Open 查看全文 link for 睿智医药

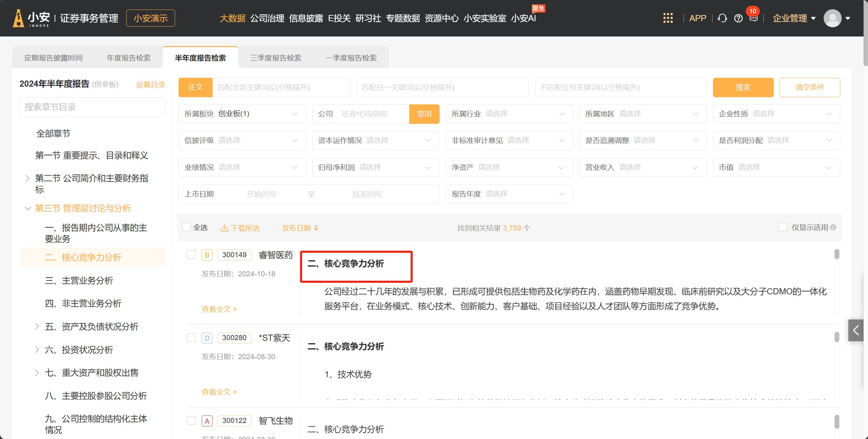(x=219, y=309)
